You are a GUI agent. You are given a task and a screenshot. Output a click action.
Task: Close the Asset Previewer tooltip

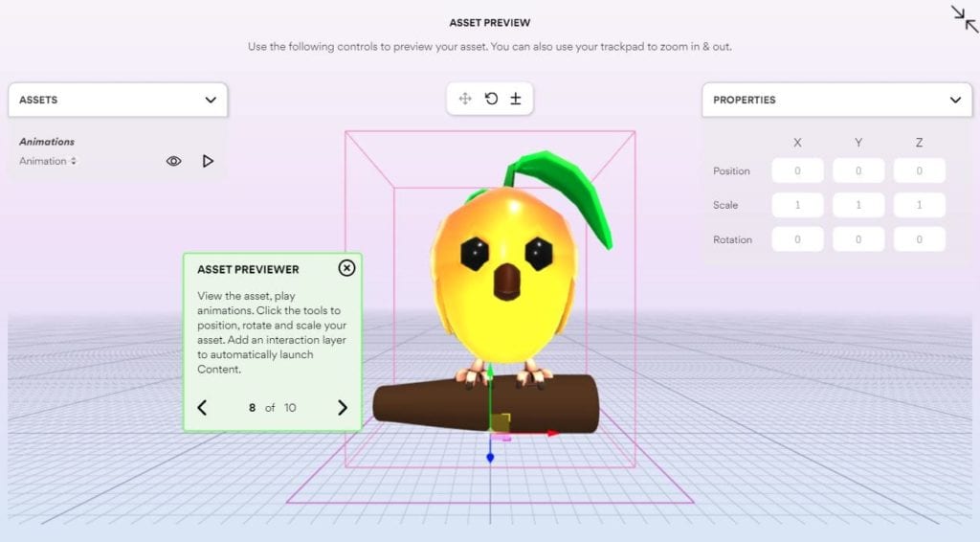click(x=346, y=268)
